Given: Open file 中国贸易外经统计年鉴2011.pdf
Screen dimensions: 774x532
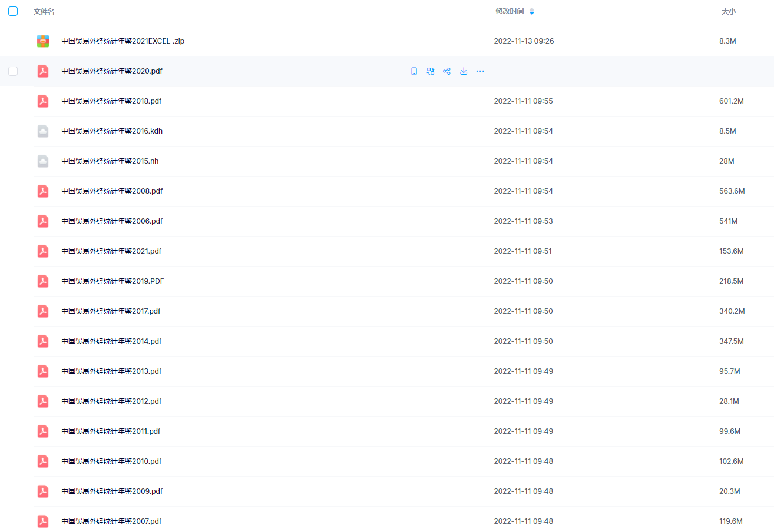Looking at the screenshot, I should pos(111,431).
